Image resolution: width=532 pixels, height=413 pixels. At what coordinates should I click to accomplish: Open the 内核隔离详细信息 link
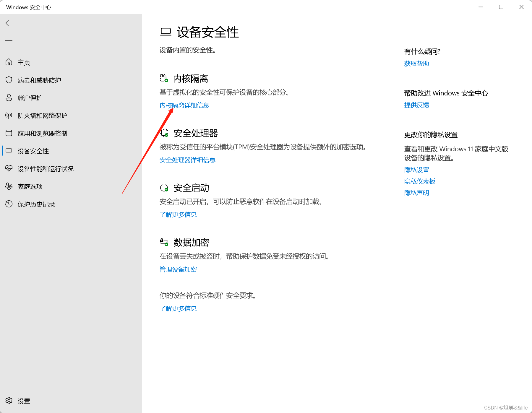pyautogui.click(x=184, y=105)
